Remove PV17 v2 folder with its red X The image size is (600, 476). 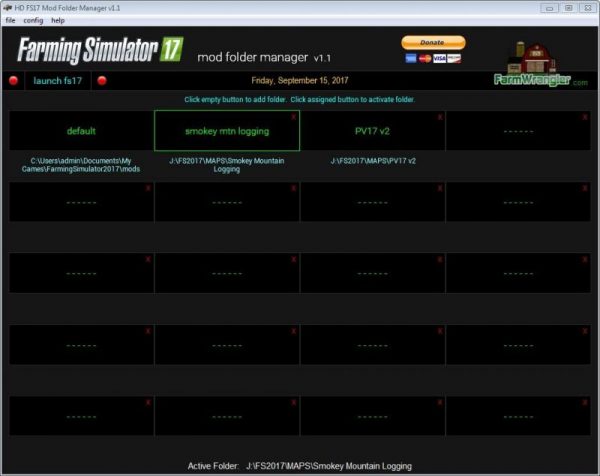pyautogui.click(x=440, y=117)
